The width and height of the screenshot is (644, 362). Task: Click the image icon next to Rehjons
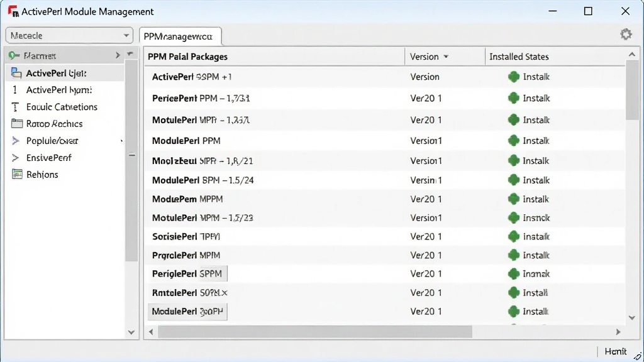coord(17,174)
